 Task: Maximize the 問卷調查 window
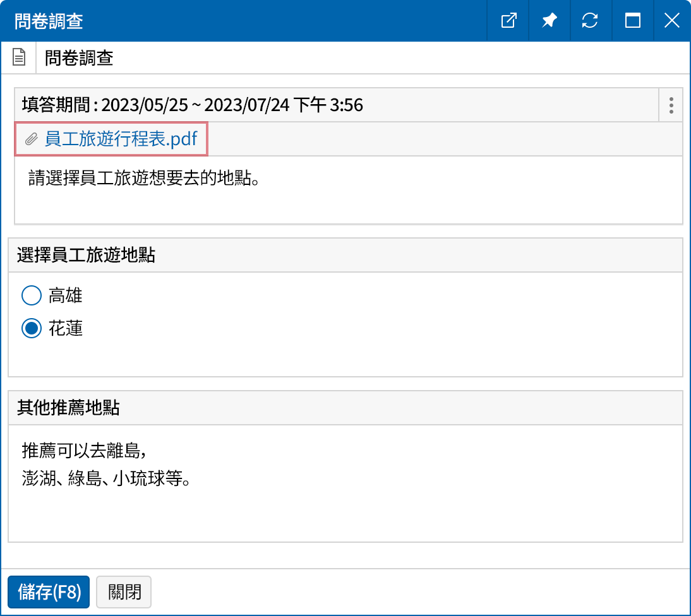(632, 20)
